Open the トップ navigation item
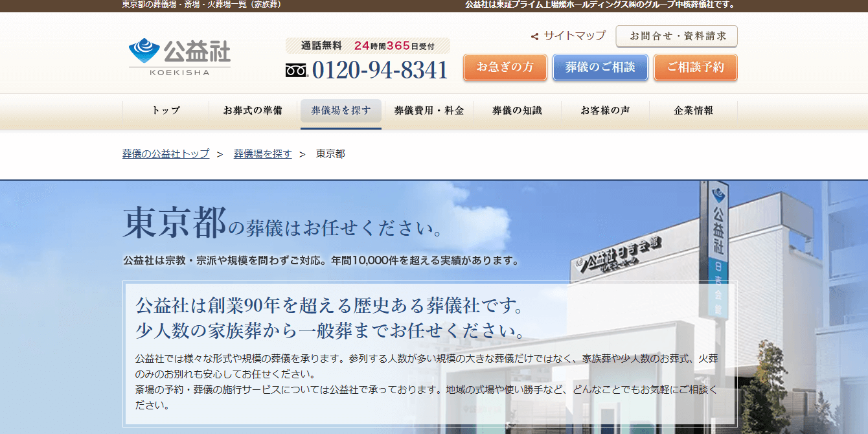The height and width of the screenshot is (434, 868). [166, 111]
